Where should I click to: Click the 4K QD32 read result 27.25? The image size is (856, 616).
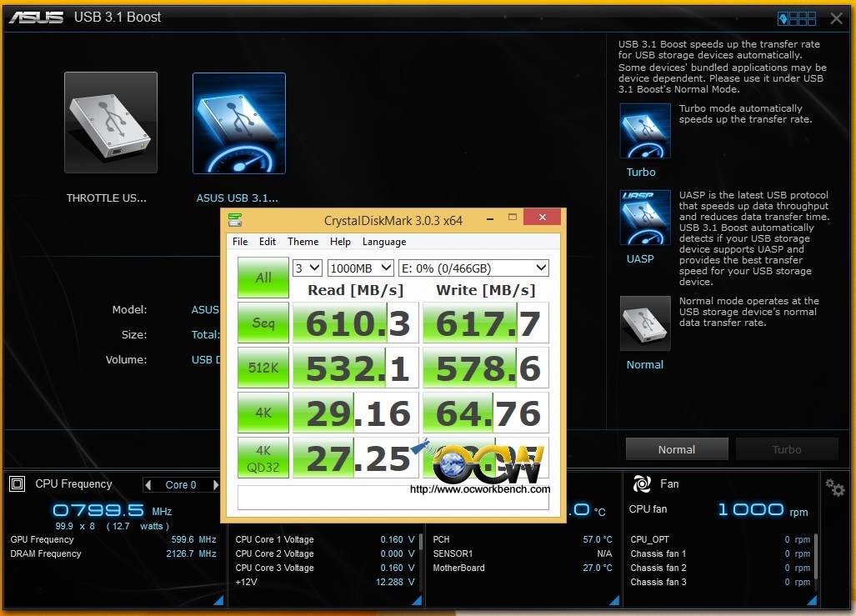[355, 458]
